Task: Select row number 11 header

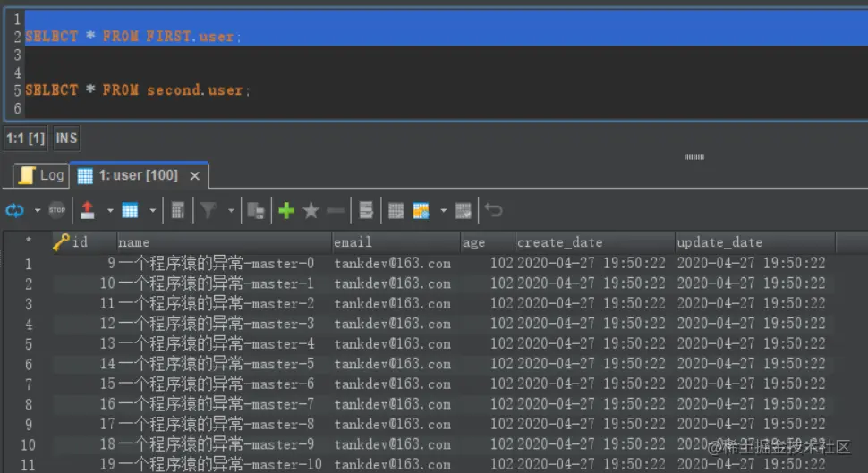Action: click(x=28, y=465)
